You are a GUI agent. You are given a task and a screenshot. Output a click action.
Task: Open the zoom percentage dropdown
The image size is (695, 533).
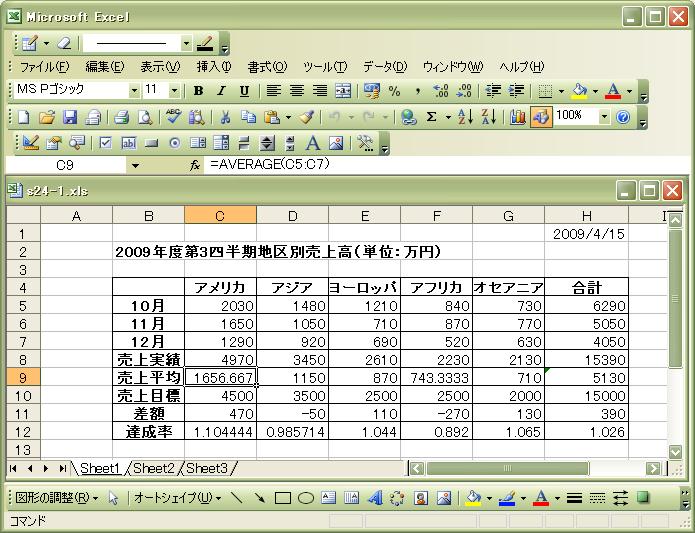click(604, 117)
